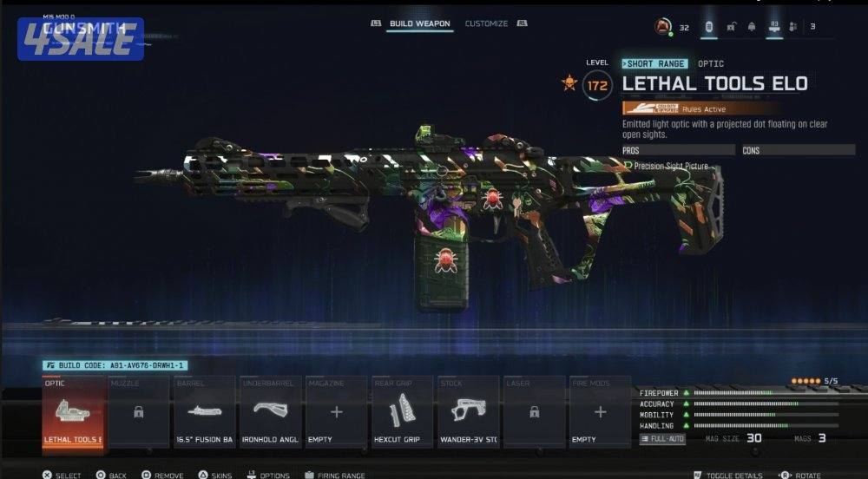Screen dimensions: 868x479
Task: Click the Rotate weapon prompt
Action: tap(800, 476)
